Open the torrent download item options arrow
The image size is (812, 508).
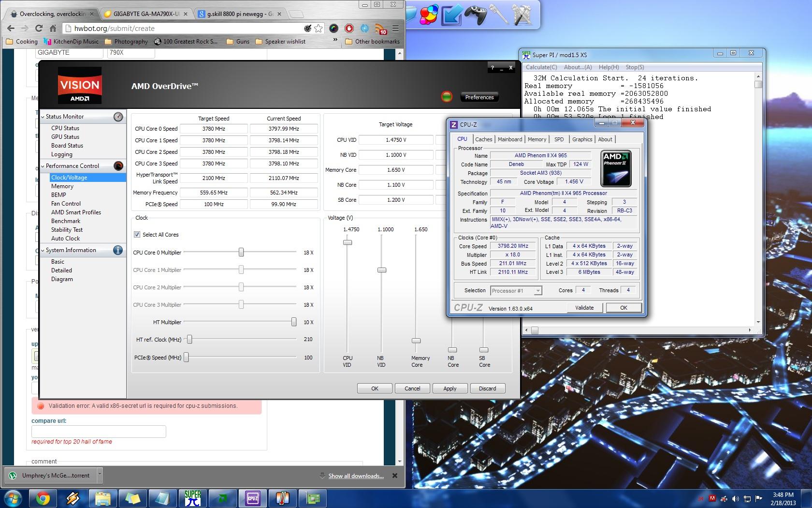point(100,475)
